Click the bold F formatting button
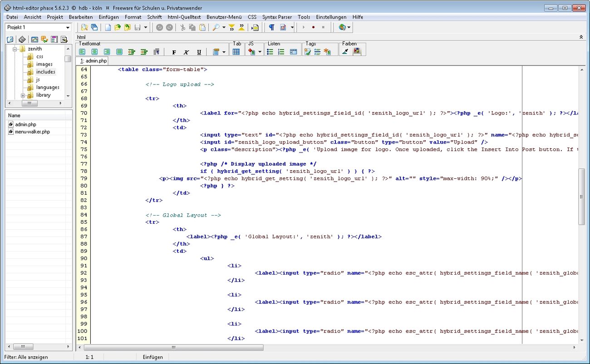This screenshot has height=364, width=590. pyautogui.click(x=174, y=52)
